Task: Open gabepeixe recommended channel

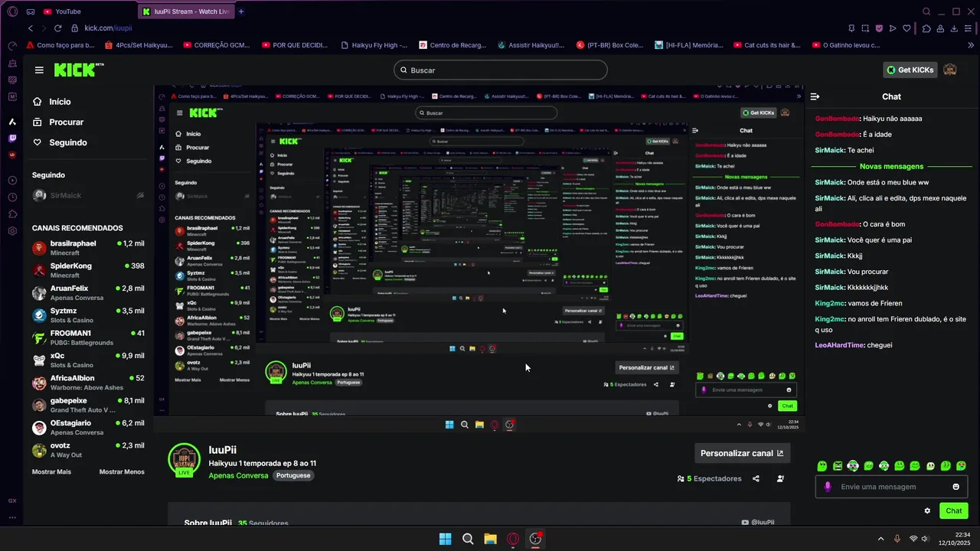Action: 89,405
